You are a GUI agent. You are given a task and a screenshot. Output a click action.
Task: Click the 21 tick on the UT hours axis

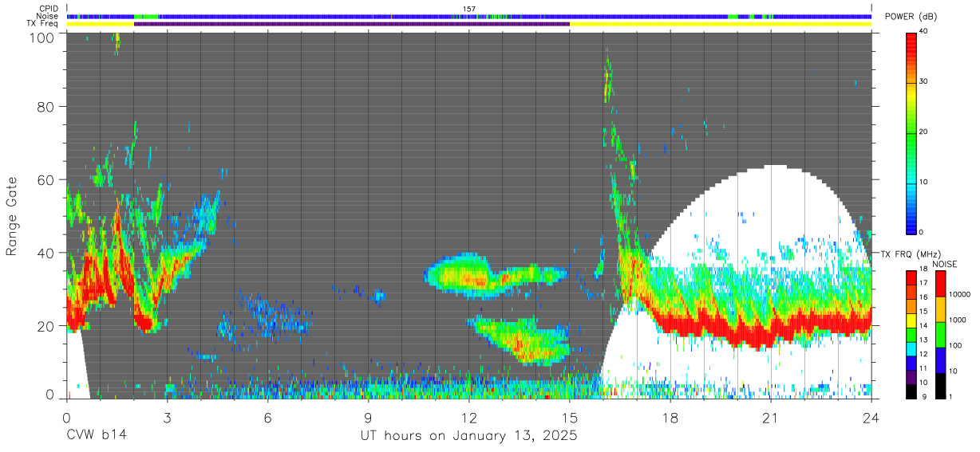[x=770, y=417]
